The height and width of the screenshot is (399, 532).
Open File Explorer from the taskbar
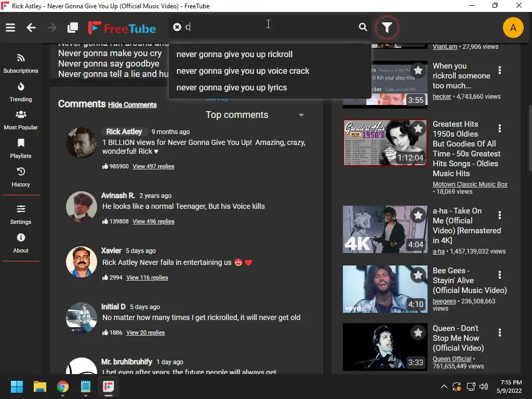pyautogui.click(x=39, y=387)
